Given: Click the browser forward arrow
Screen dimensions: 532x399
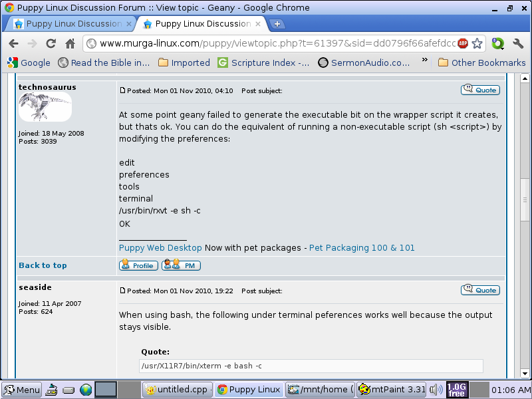Looking at the screenshot, I should tap(32, 43).
